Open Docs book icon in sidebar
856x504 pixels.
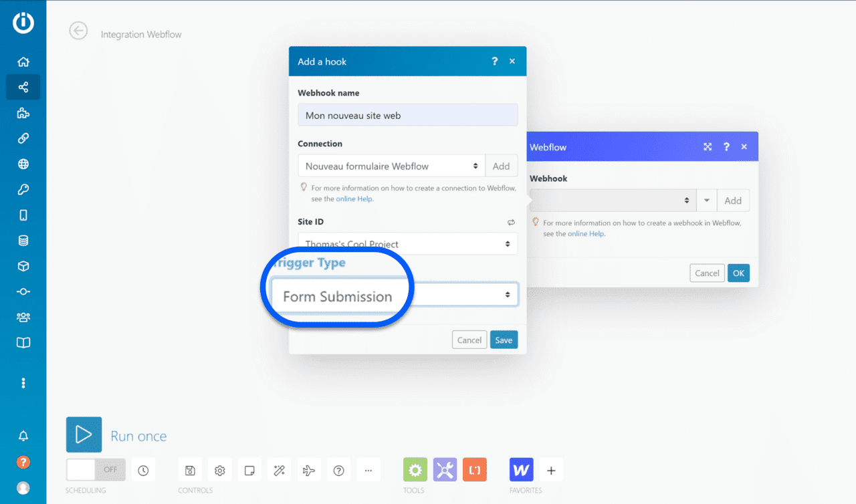pos(23,343)
